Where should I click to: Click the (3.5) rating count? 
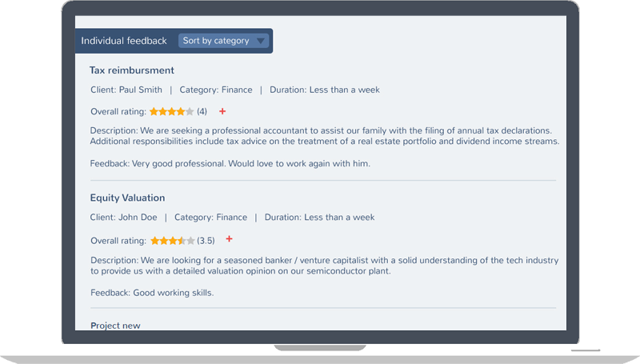pos(206,240)
